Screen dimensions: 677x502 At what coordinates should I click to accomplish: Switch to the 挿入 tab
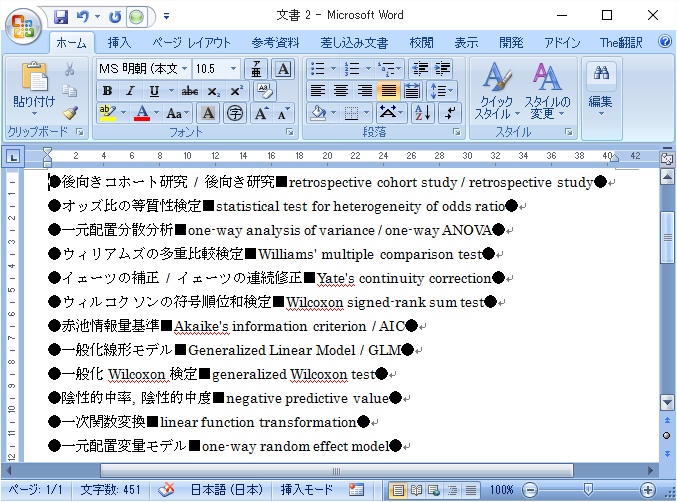(119, 43)
